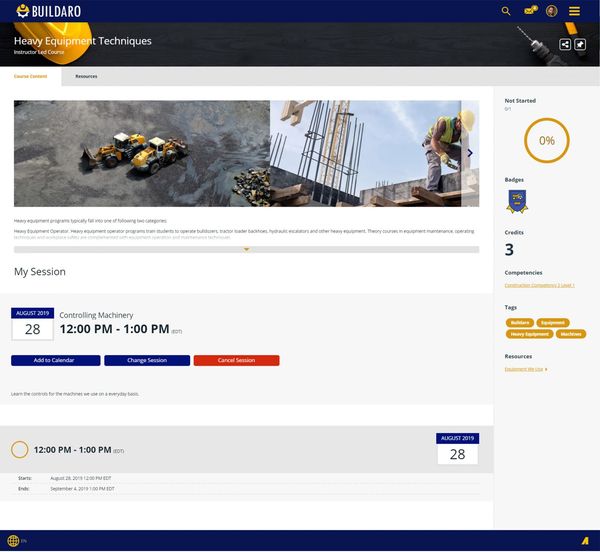Click the red Cancel Session button
The height and width of the screenshot is (552, 600).
coord(236,360)
